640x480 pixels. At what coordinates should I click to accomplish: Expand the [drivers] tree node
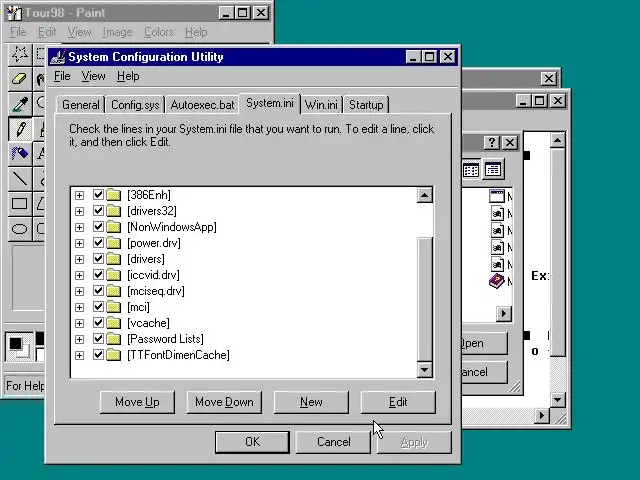(x=79, y=259)
